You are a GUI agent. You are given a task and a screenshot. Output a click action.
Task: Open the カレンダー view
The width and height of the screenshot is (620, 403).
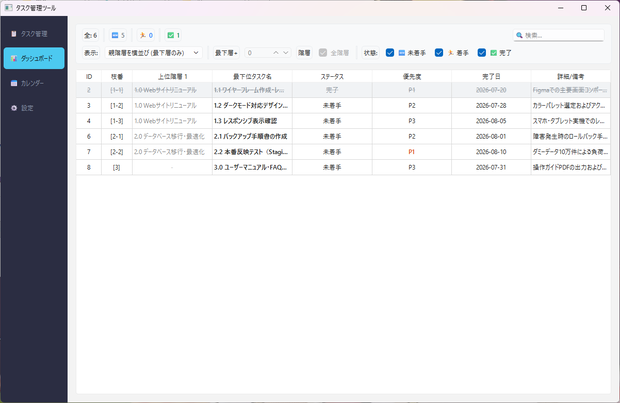[34, 83]
